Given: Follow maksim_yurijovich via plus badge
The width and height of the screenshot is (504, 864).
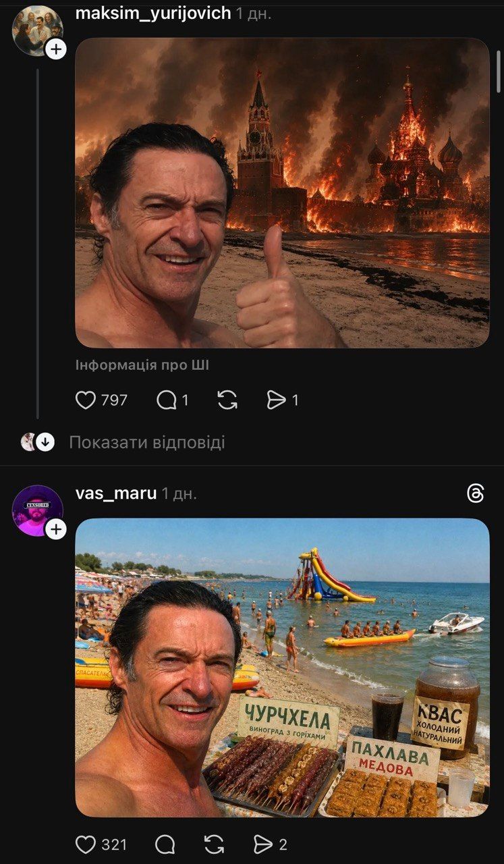Looking at the screenshot, I should tap(56, 49).
